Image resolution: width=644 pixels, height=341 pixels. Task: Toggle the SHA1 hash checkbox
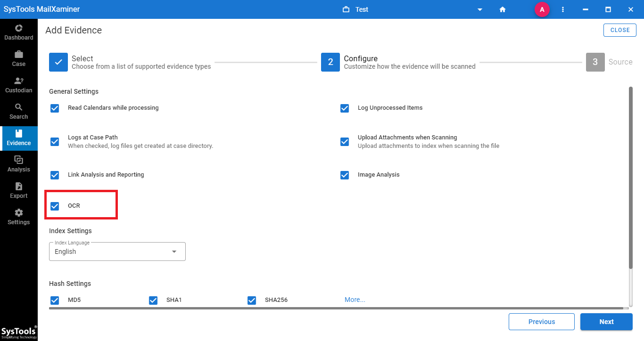(x=153, y=300)
